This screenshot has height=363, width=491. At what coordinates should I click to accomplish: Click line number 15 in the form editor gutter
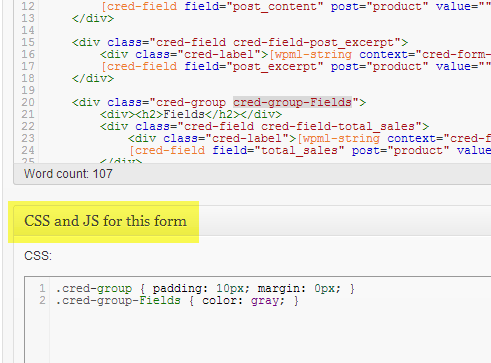coord(28,42)
